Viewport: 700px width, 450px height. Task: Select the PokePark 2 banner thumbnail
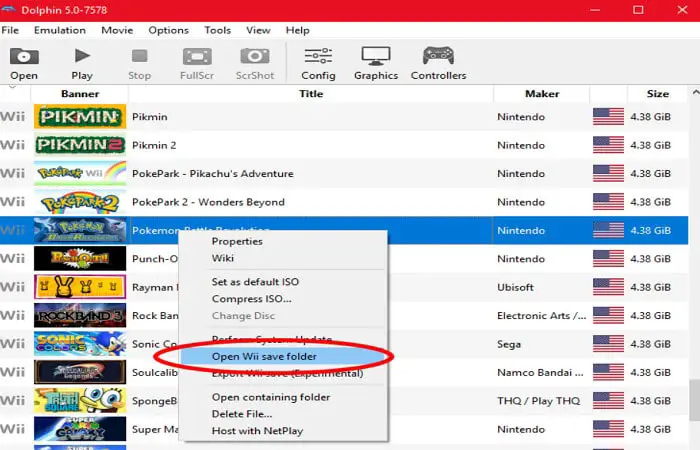(x=80, y=202)
